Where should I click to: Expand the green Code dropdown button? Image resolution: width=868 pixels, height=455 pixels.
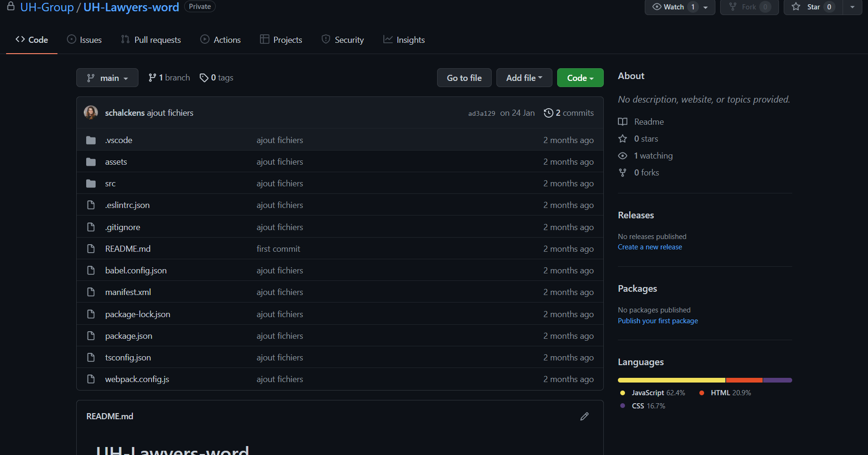coord(580,78)
